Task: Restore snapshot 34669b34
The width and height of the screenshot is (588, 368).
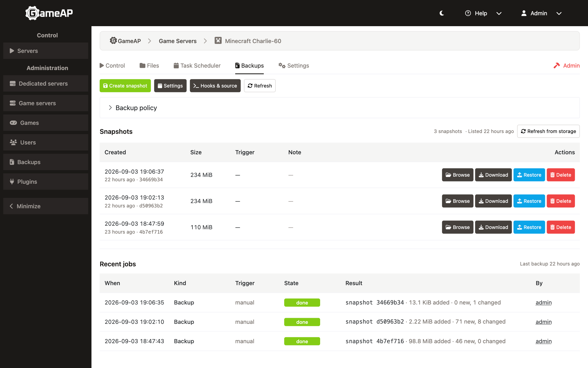Action: 529,175
